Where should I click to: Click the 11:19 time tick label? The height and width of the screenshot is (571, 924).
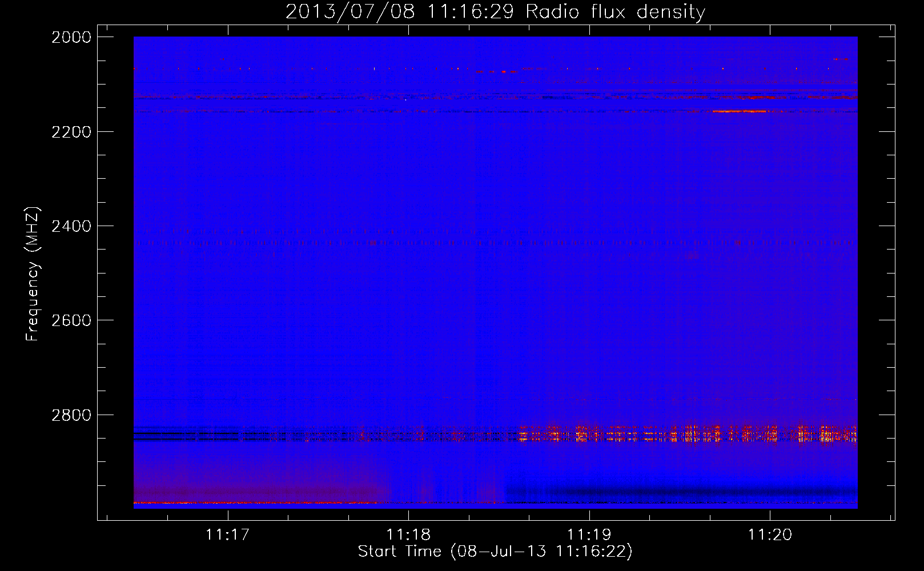click(589, 534)
